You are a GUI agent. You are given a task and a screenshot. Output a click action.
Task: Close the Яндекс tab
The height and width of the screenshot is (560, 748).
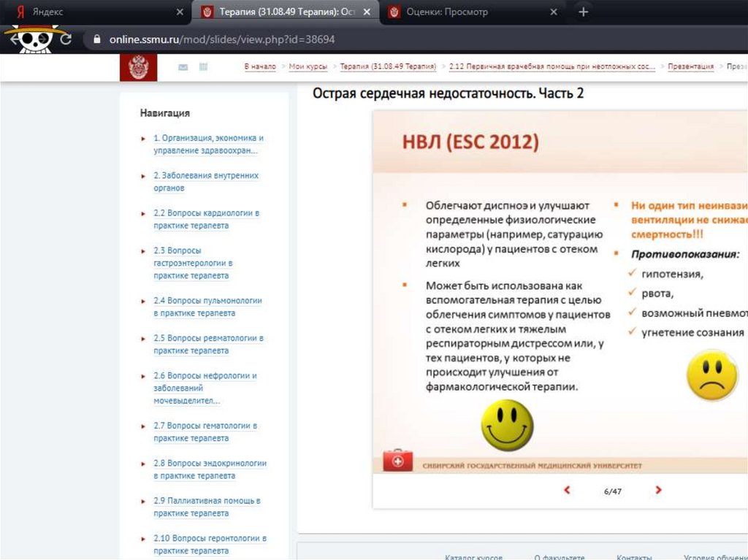180,12
